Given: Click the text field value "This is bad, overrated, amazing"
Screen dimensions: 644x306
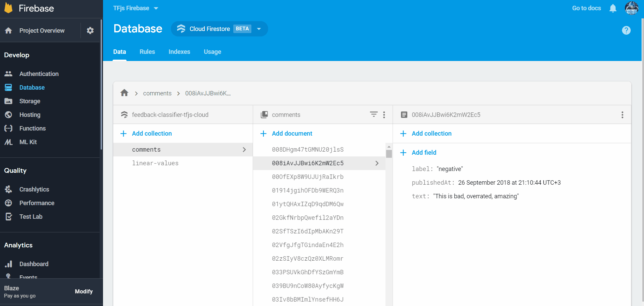Looking at the screenshot, I should point(476,196).
